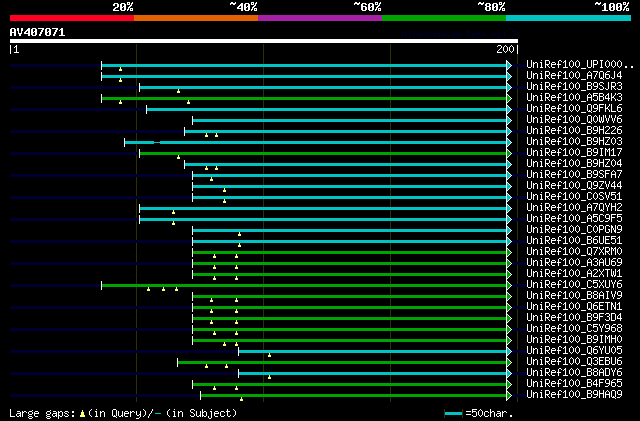Click the ~100% legend label

(612, 7)
